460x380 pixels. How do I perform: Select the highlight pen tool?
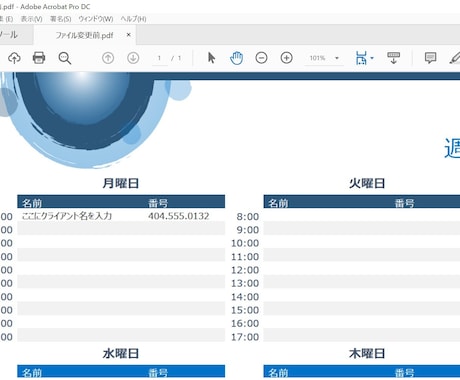point(455,58)
